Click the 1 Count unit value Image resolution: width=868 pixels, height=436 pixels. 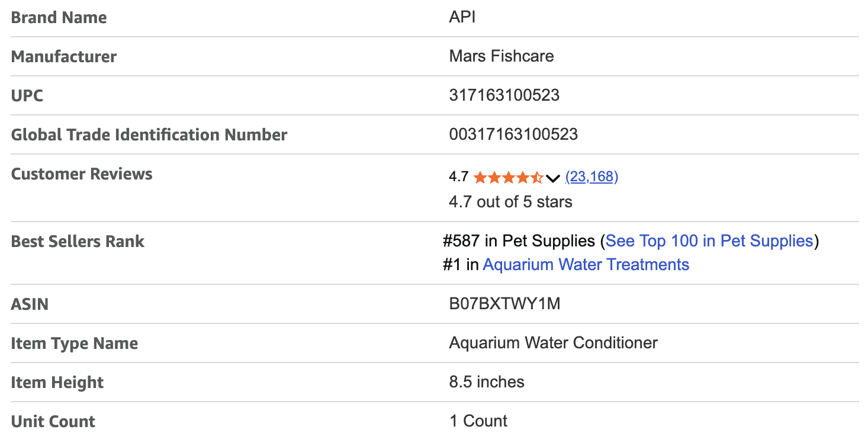pos(478,421)
